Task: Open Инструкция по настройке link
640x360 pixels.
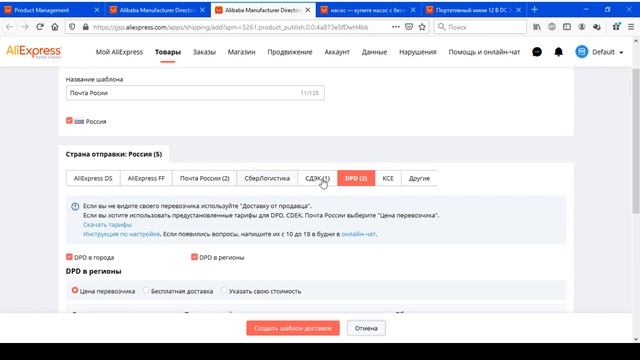Action: 121,234
